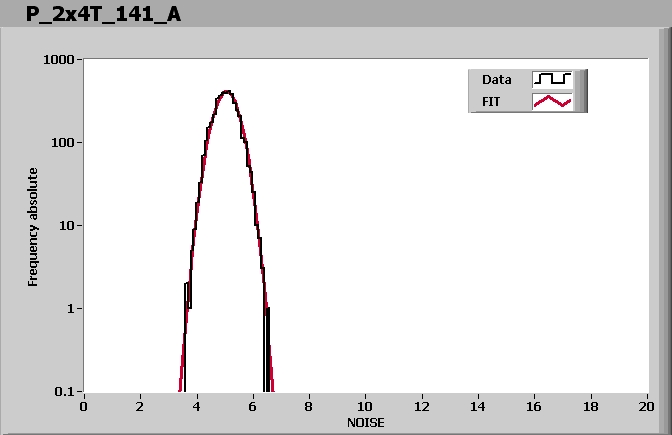The height and width of the screenshot is (435, 672).
Task: Click the 14 tick label on x-axis
Action: (478, 406)
